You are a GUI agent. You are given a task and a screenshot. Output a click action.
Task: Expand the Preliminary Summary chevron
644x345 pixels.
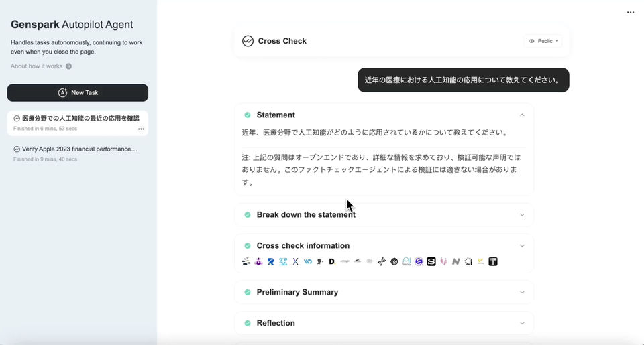tap(522, 292)
